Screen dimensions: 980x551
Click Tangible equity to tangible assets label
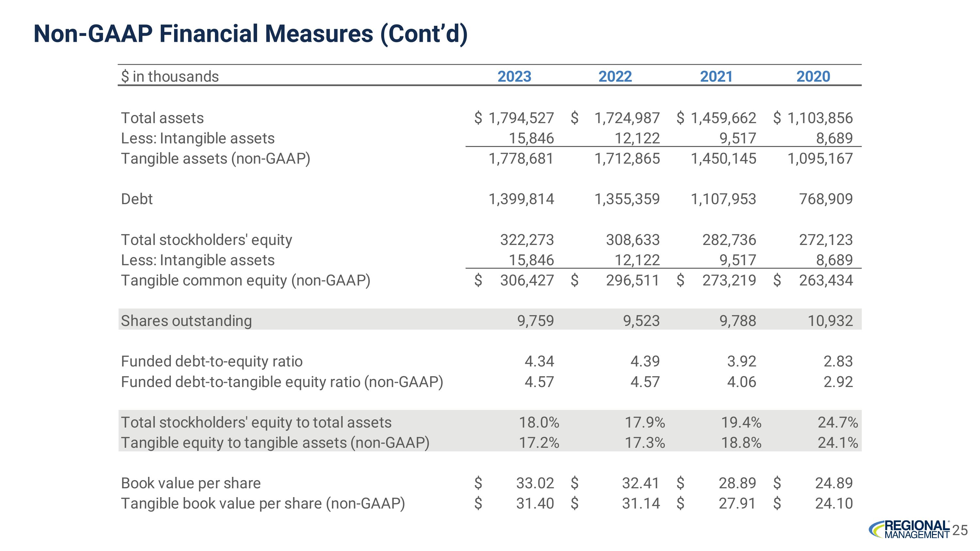coord(275,443)
